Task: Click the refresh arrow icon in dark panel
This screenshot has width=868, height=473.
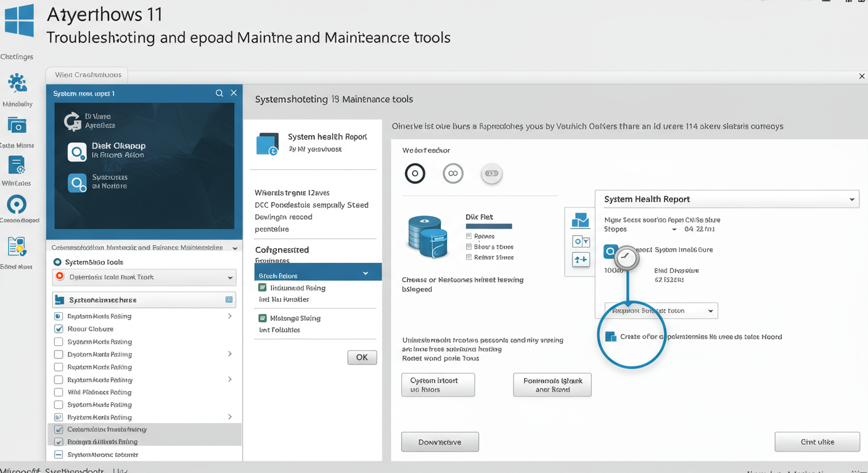Action: click(72, 122)
